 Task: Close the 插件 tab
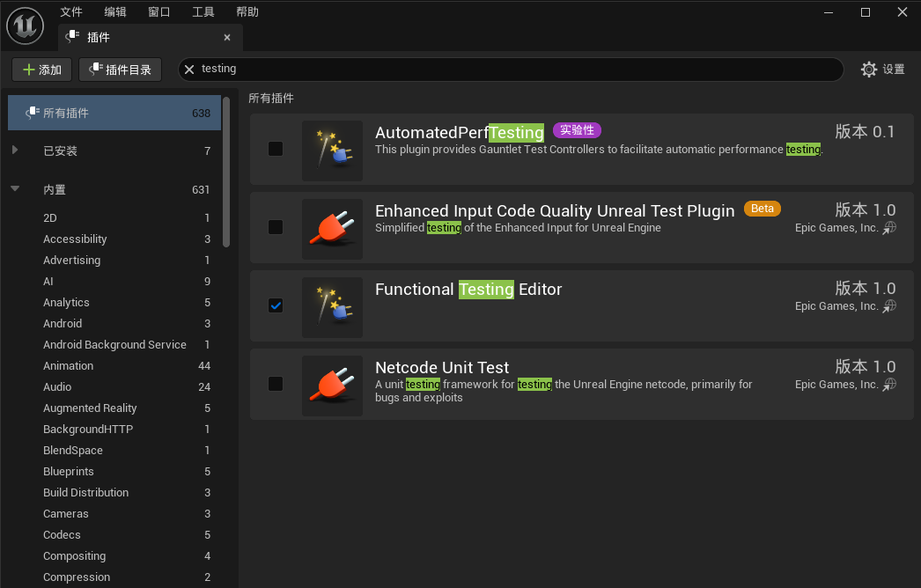point(227,38)
